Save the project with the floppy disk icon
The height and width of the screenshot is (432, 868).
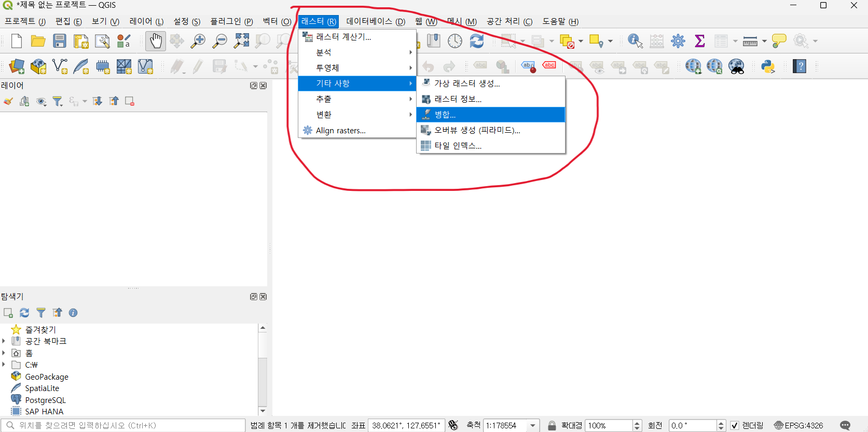click(x=60, y=41)
